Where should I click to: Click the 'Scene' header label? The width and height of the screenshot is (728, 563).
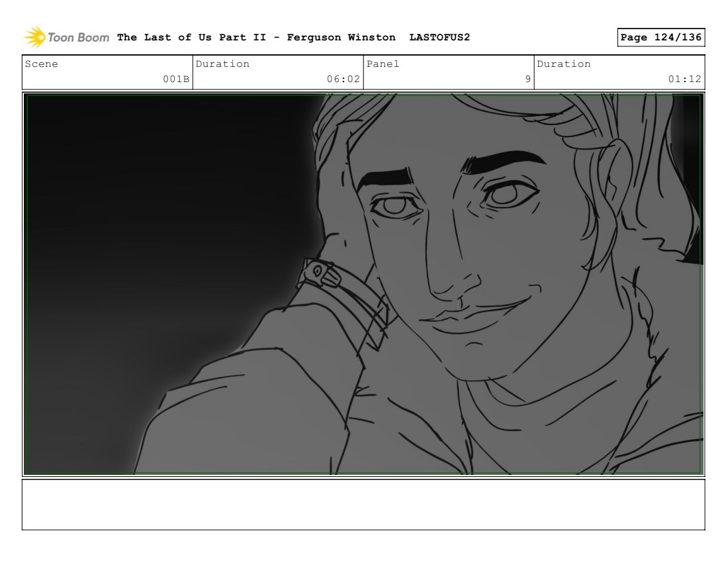(41, 64)
